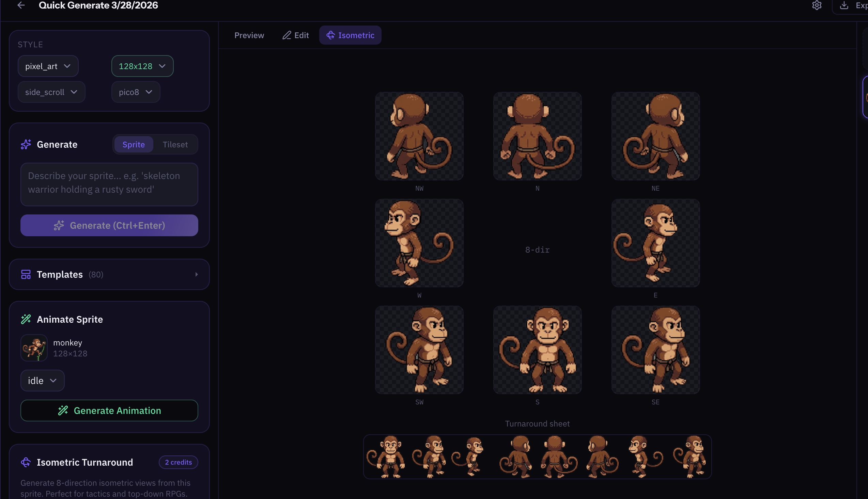The image size is (868, 499).
Task: Click the export download icon
Action: pyautogui.click(x=844, y=5)
